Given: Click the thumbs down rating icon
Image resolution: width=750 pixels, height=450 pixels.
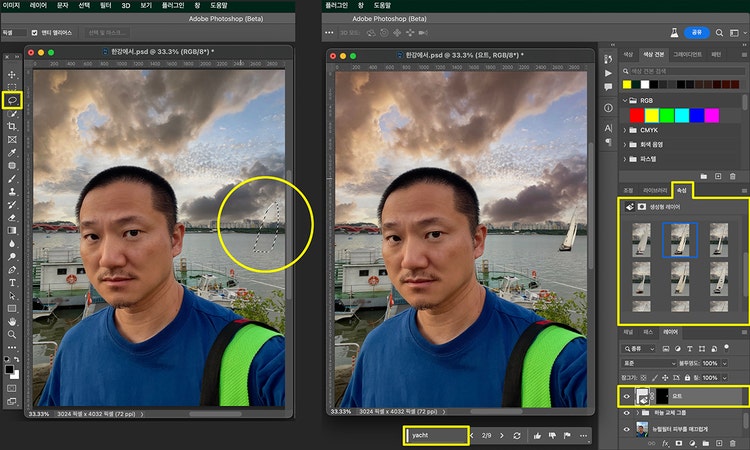Looking at the screenshot, I should click(x=552, y=436).
